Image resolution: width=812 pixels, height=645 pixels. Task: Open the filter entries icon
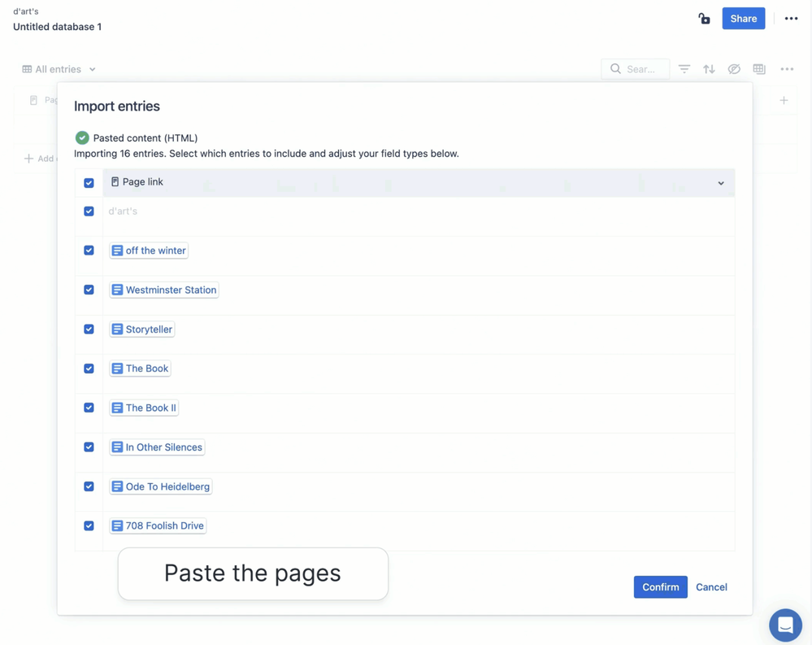point(684,69)
